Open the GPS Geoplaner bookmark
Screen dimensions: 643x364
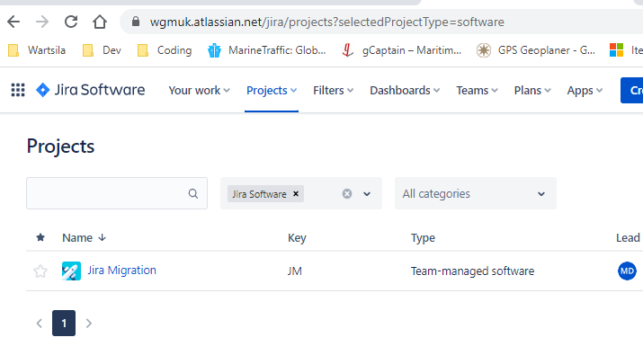[536, 50]
